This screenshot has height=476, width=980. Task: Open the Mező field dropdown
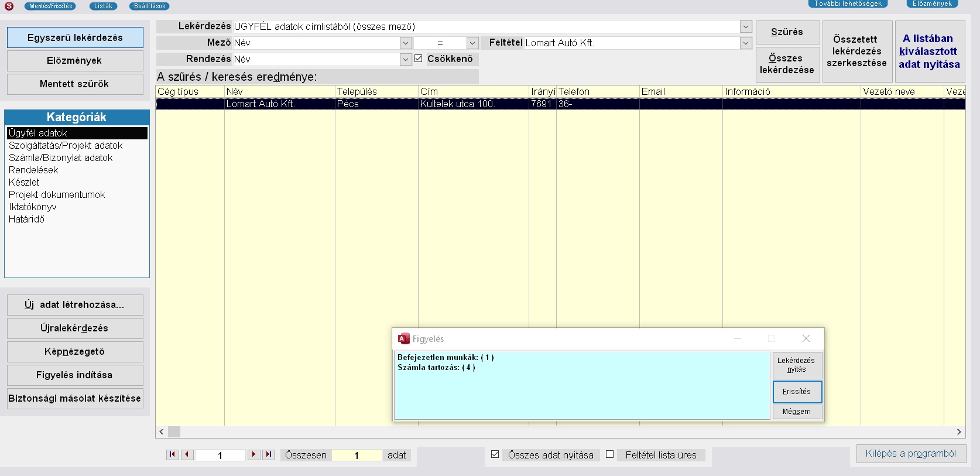(405, 43)
